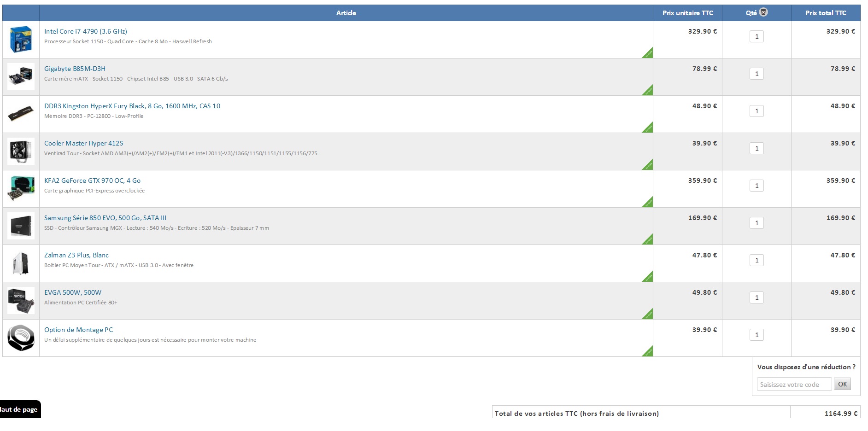The image size is (868, 431).
Task: Select Gigabyte unit price 78.99 €
Action: (704, 69)
